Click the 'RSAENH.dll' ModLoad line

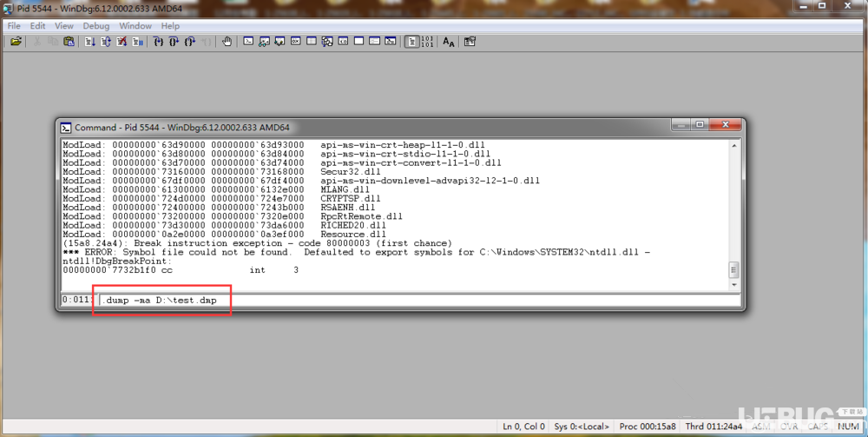point(219,207)
